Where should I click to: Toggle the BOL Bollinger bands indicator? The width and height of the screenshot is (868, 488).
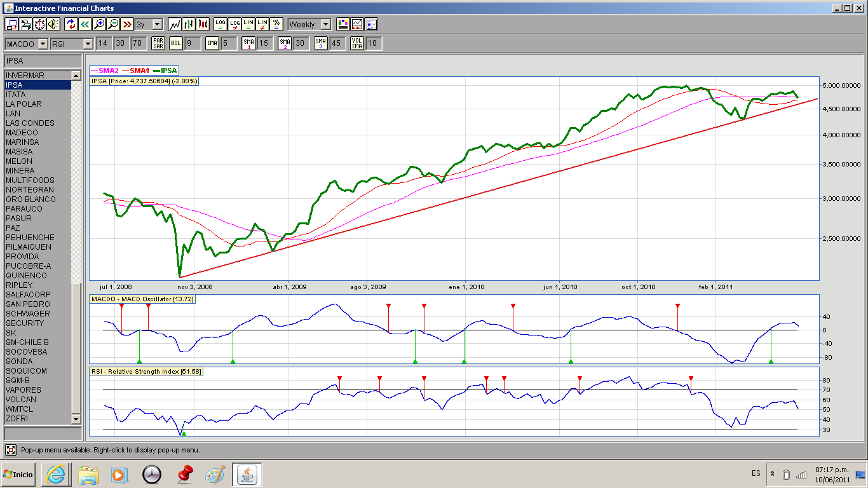pyautogui.click(x=175, y=43)
